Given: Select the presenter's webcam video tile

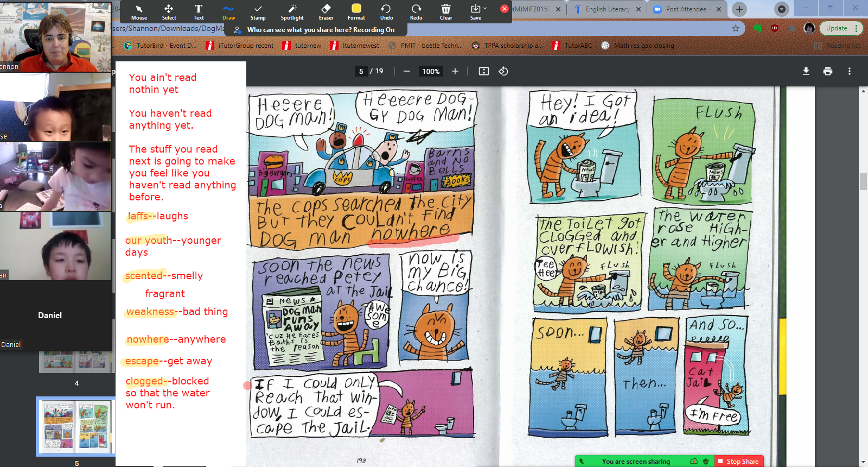Looking at the screenshot, I should point(56,36).
